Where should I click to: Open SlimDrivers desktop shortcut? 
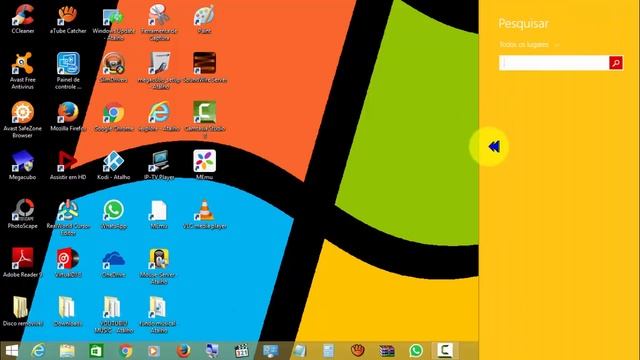113,67
